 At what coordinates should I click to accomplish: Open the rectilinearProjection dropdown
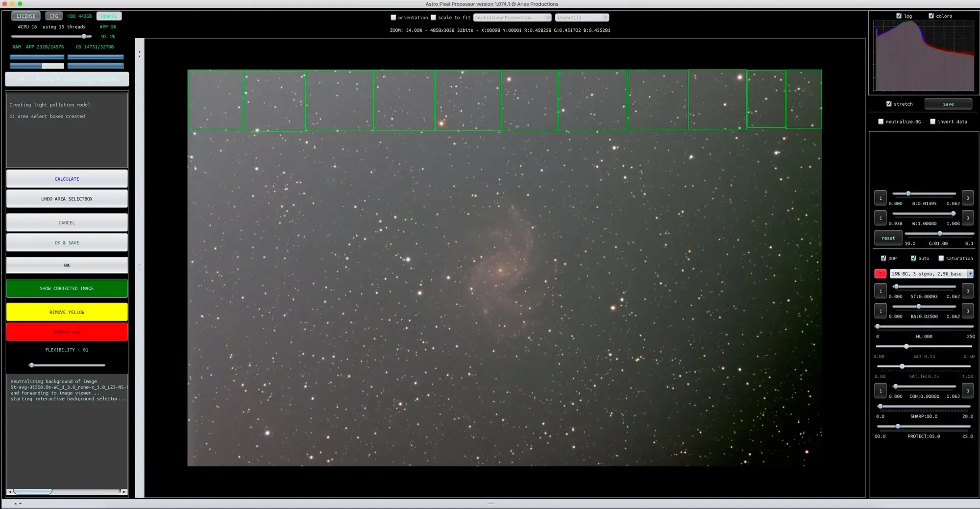click(x=512, y=18)
